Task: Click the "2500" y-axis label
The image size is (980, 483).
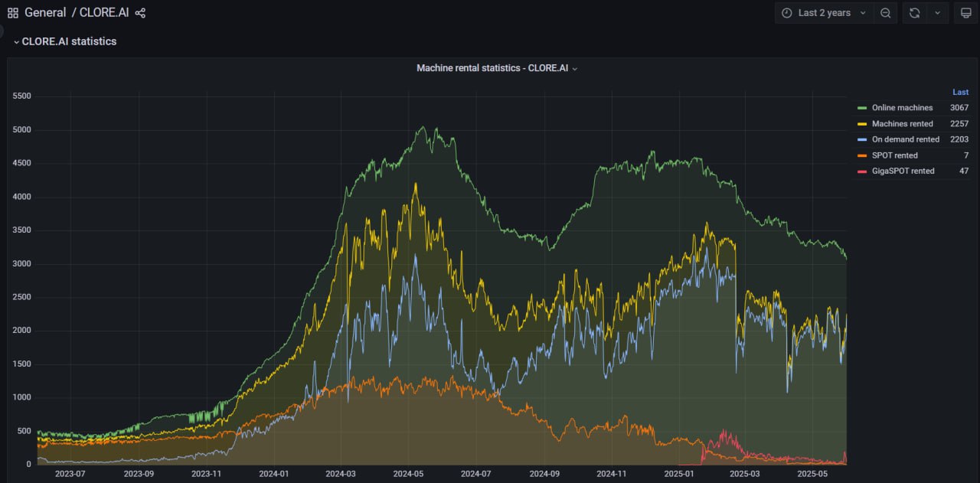Action: tap(22, 297)
